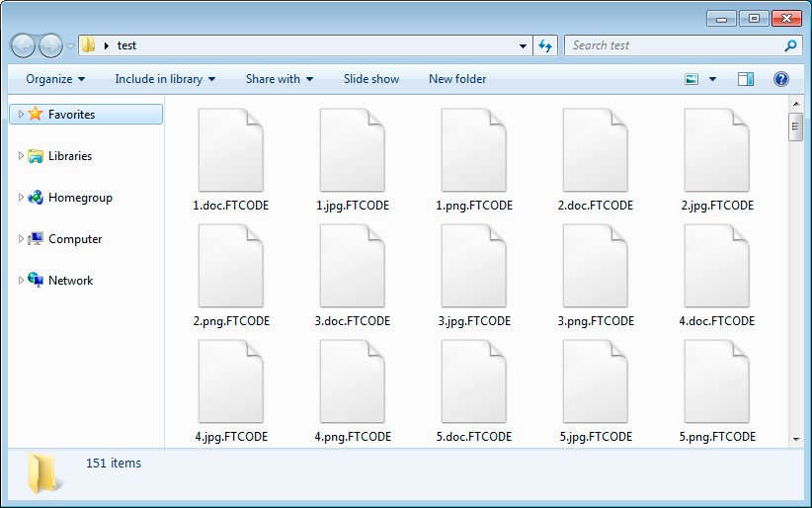Viewport: 812px width, 508px height.
Task: Click the vertical scrollbar thumb
Action: coord(796,126)
